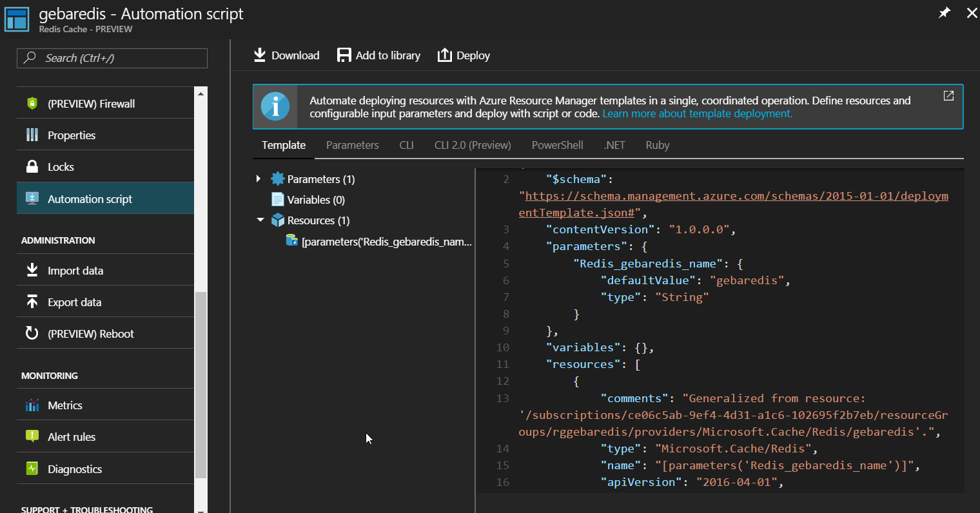Open the Firewall shield icon item

32,103
